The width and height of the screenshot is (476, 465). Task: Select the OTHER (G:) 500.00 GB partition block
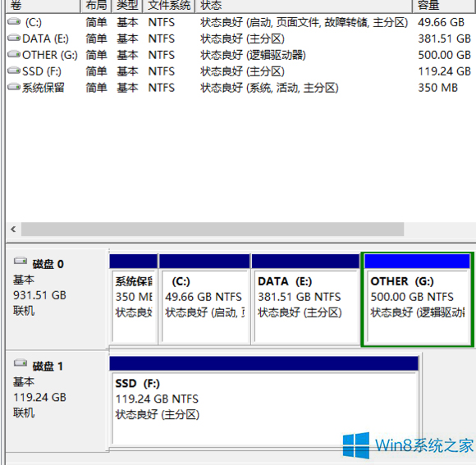418,299
